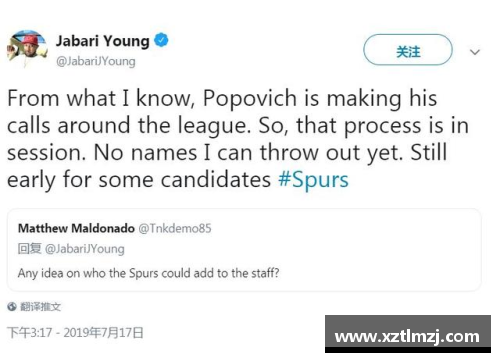The height and width of the screenshot is (362, 500).
Task: Open Matthew Maldonado's quoted profile name
Action: point(76,228)
